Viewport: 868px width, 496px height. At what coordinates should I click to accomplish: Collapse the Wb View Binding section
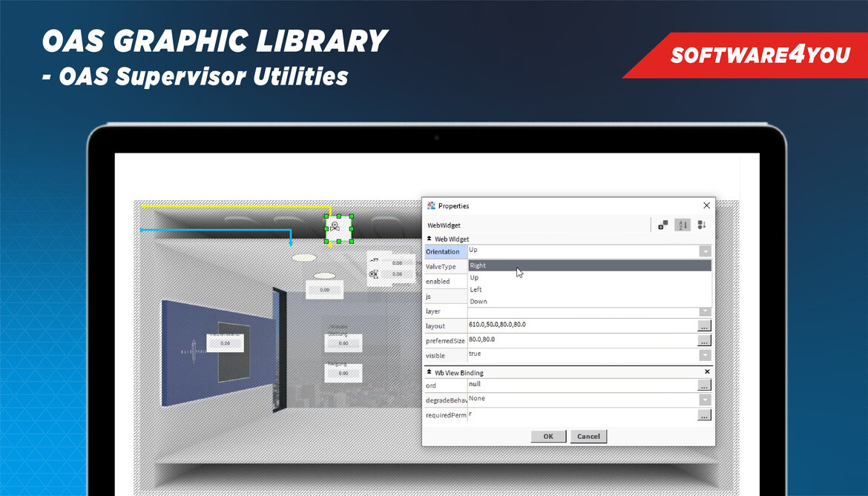429,372
